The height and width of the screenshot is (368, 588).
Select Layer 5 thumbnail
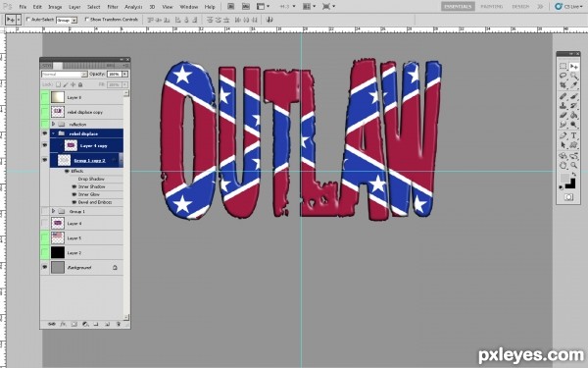coord(58,237)
